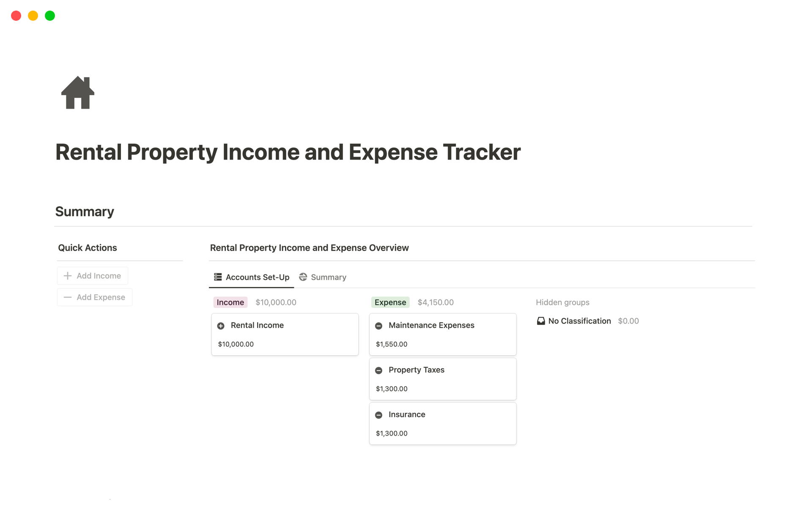Click the house/home icon at top left
Viewport: 812px width, 508px height.
78,92
